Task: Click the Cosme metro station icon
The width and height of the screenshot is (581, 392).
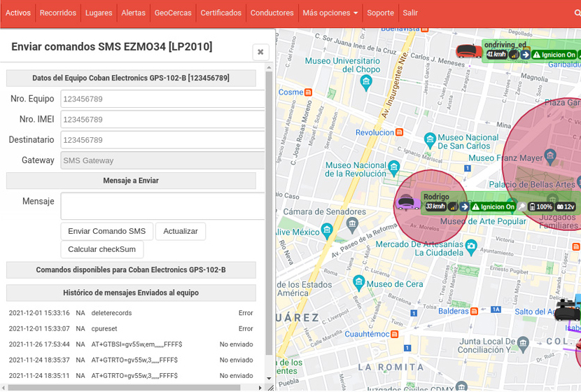Action: click(308, 92)
